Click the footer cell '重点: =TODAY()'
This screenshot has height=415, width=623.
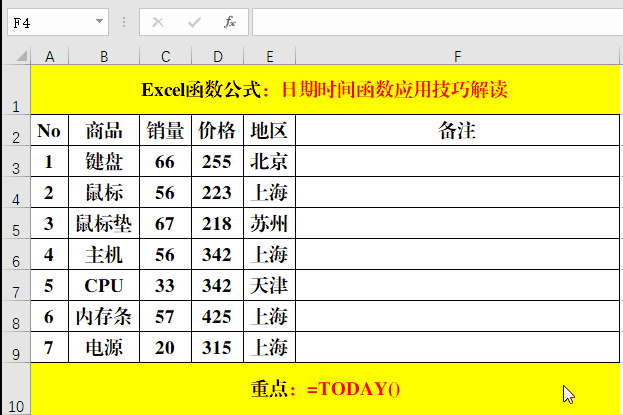coord(325,389)
